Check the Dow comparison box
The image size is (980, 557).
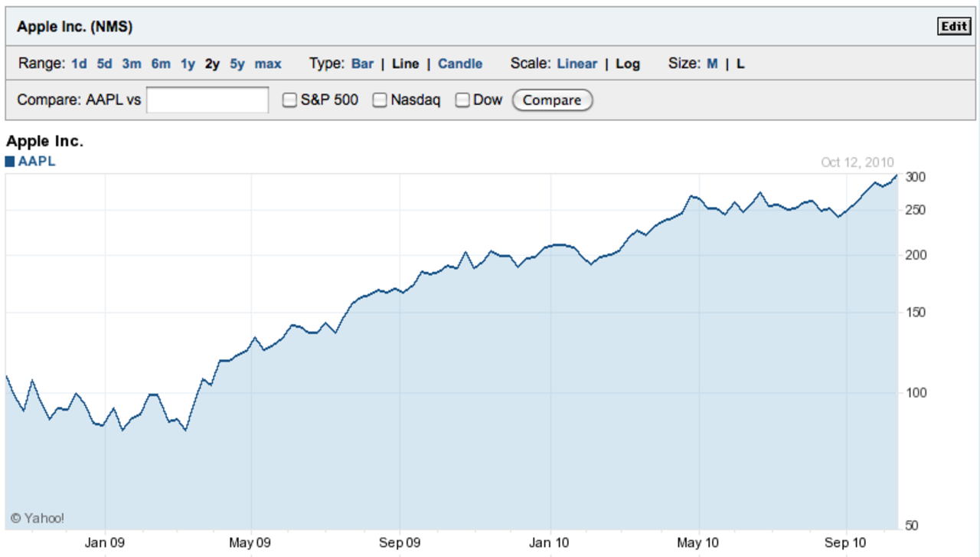tap(462, 100)
